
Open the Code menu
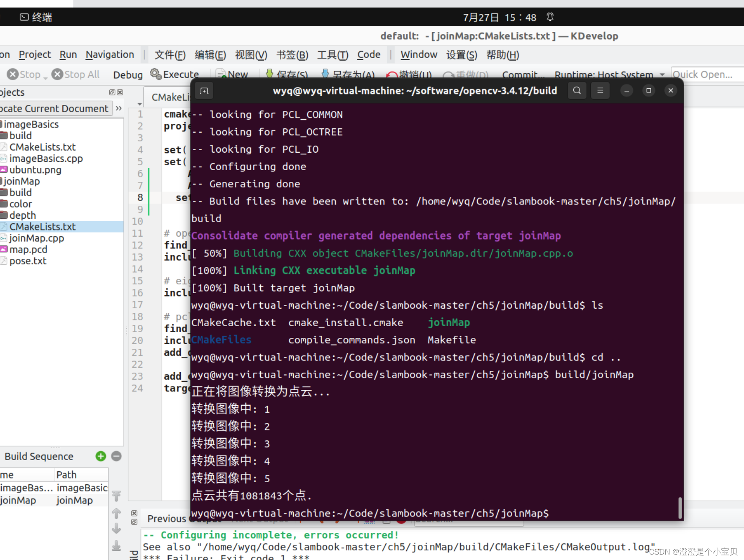tap(369, 55)
